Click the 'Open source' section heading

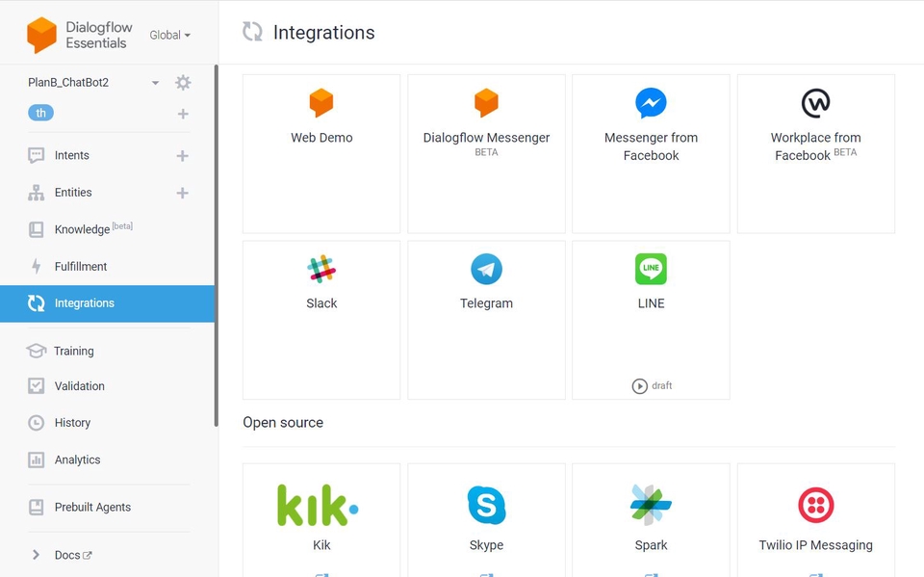(x=283, y=423)
